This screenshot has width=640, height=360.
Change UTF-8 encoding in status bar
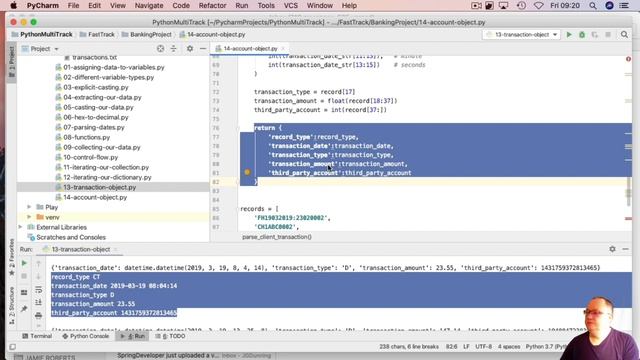point(484,347)
